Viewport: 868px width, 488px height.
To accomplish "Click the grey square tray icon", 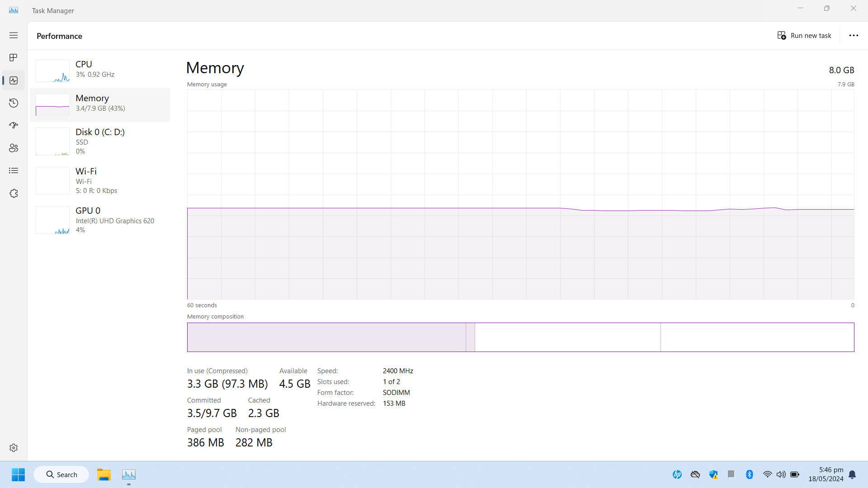I will coord(731,474).
